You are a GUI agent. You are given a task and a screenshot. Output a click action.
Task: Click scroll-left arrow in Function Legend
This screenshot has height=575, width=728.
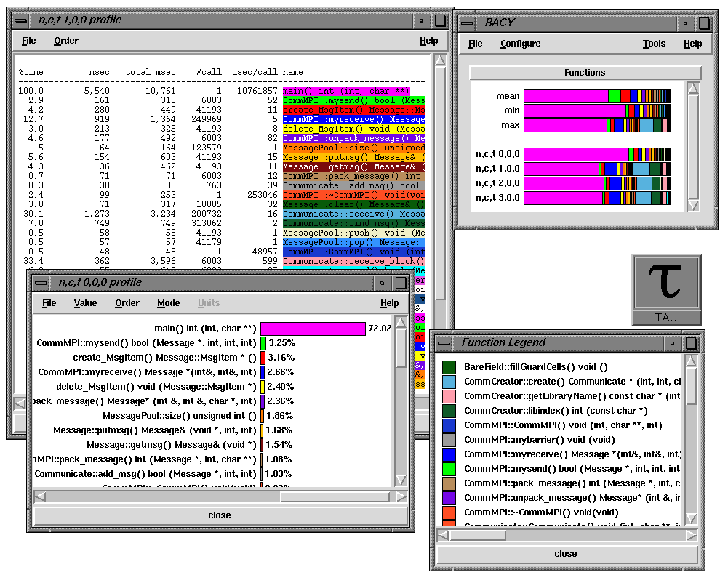(x=444, y=535)
